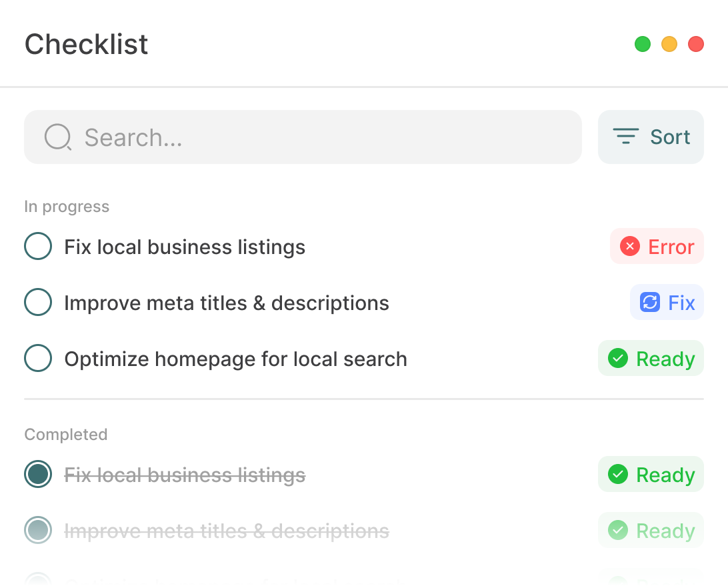Viewport: 728px width, 586px height.
Task: Check the in-progress Fix local business listings circle
Action: [38, 247]
